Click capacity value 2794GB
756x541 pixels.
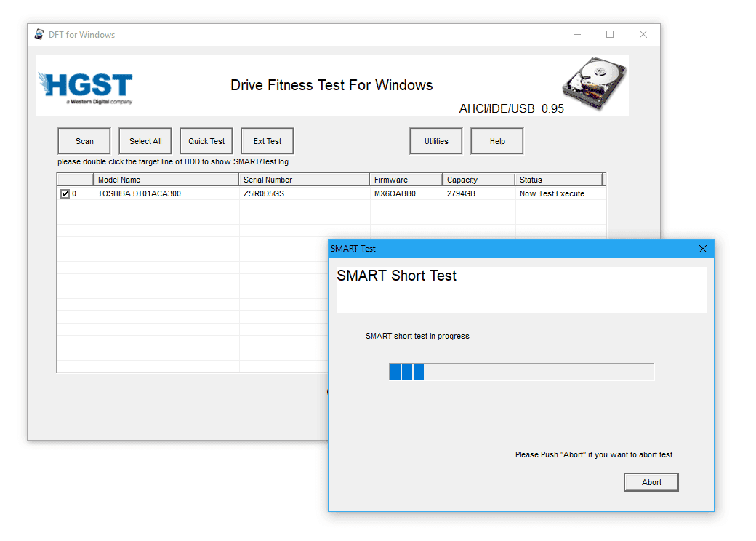(x=461, y=194)
